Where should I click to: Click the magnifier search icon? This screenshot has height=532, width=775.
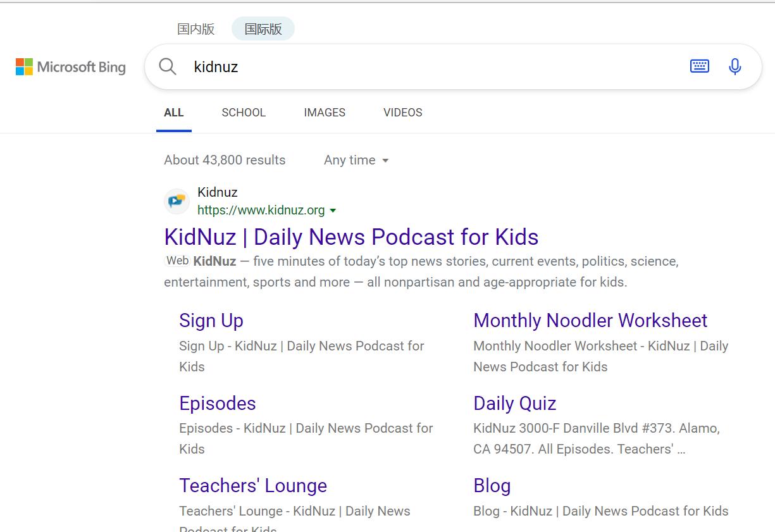(x=168, y=66)
